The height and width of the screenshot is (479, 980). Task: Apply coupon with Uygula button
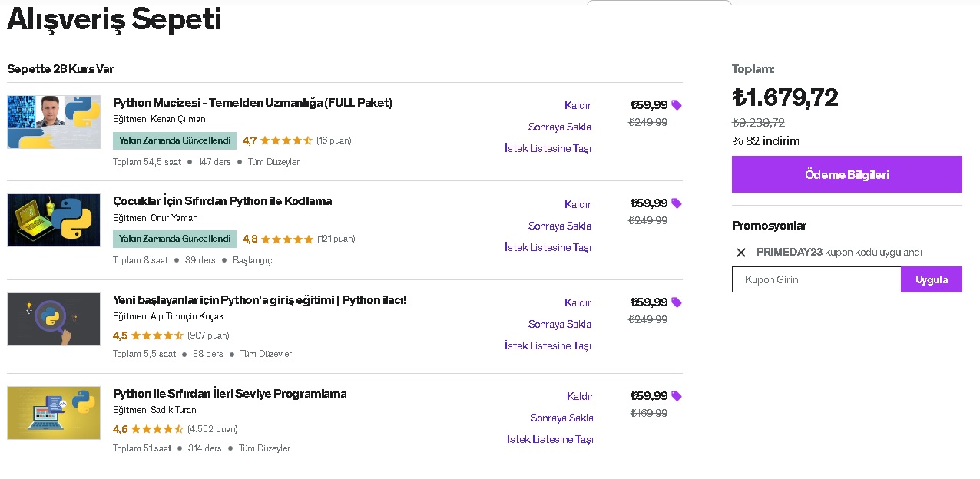click(931, 279)
